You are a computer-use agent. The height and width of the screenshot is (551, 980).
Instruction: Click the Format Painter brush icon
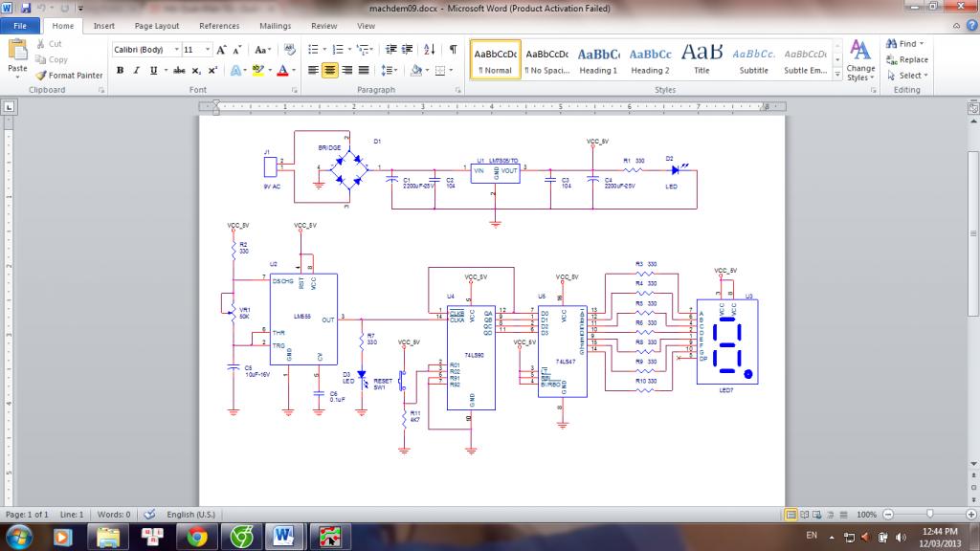click(42, 76)
